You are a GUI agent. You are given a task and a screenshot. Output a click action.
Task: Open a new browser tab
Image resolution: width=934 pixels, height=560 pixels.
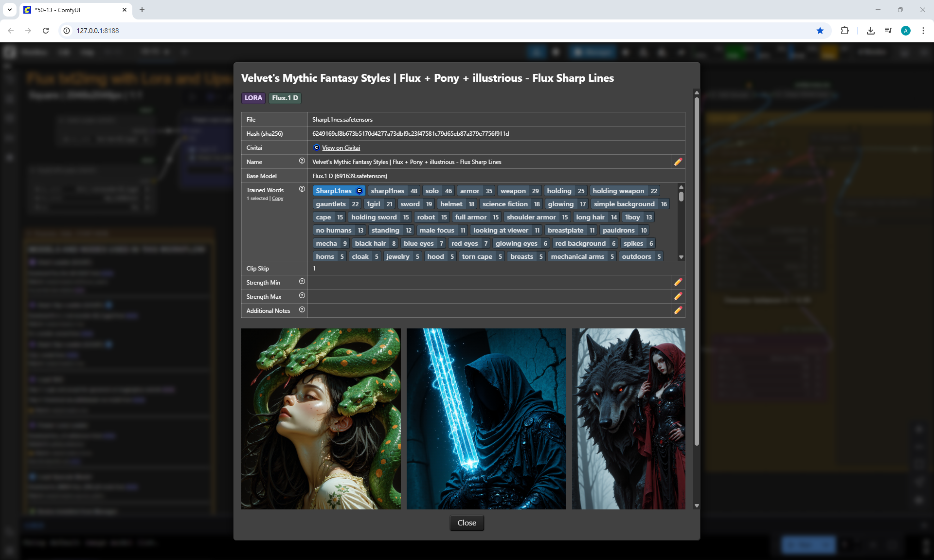pyautogui.click(x=142, y=10)
